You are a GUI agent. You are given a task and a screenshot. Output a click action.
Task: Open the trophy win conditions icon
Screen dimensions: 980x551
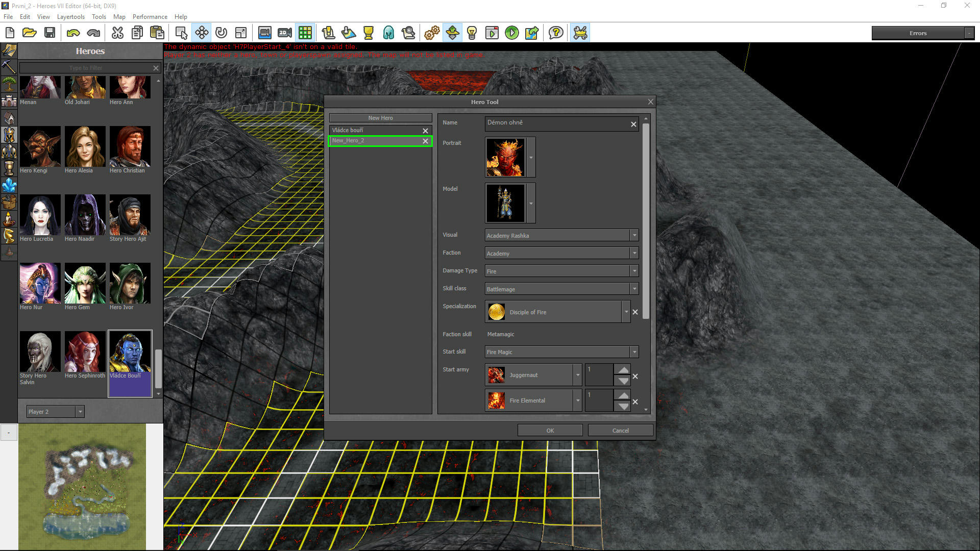(x=369, y=33)
